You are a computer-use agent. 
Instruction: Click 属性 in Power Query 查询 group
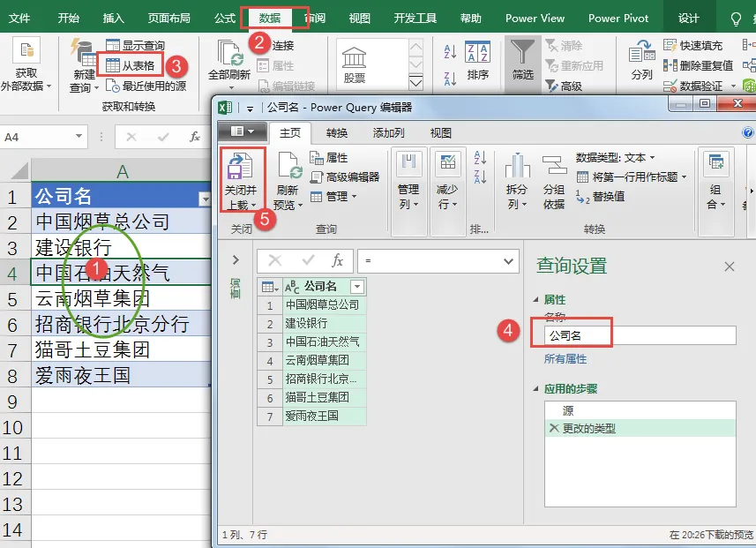329,158
